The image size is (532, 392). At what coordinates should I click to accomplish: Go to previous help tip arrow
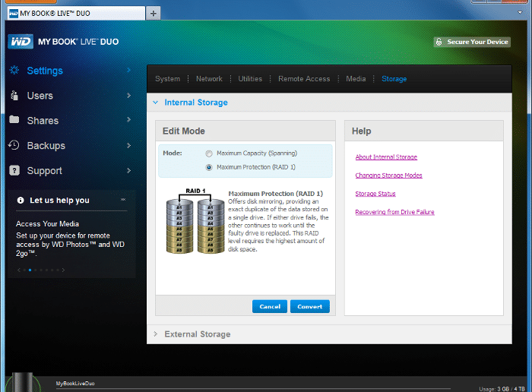pyautogui.click(x=19, y=270)
